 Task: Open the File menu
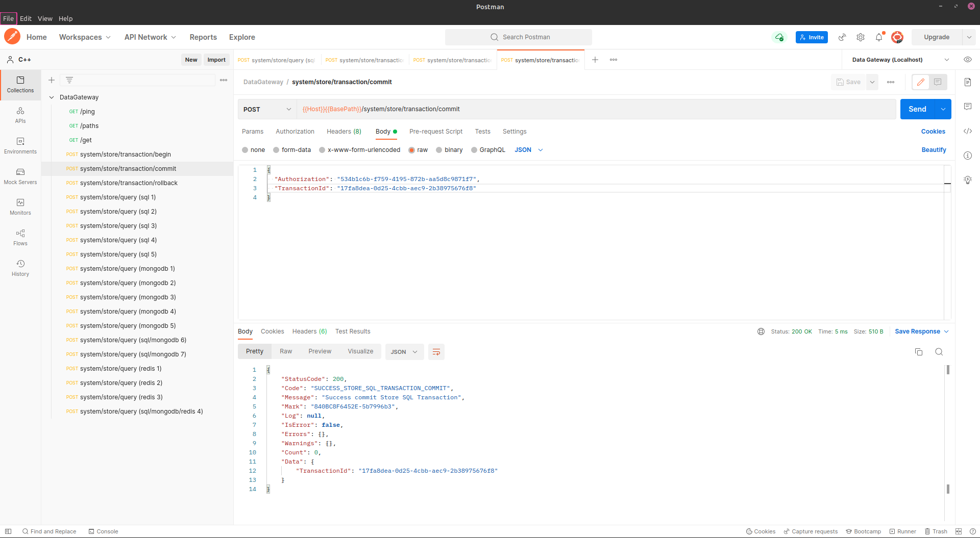click(9, 18)
